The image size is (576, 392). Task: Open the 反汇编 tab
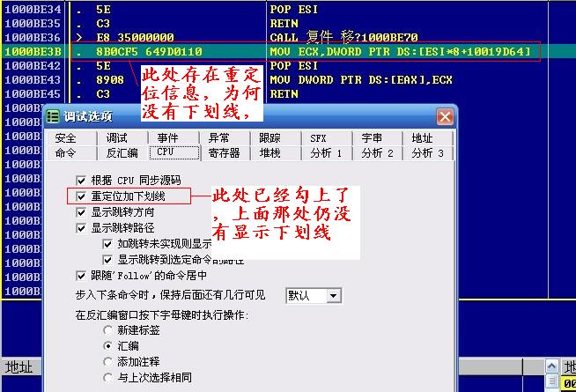coord(122,152)
